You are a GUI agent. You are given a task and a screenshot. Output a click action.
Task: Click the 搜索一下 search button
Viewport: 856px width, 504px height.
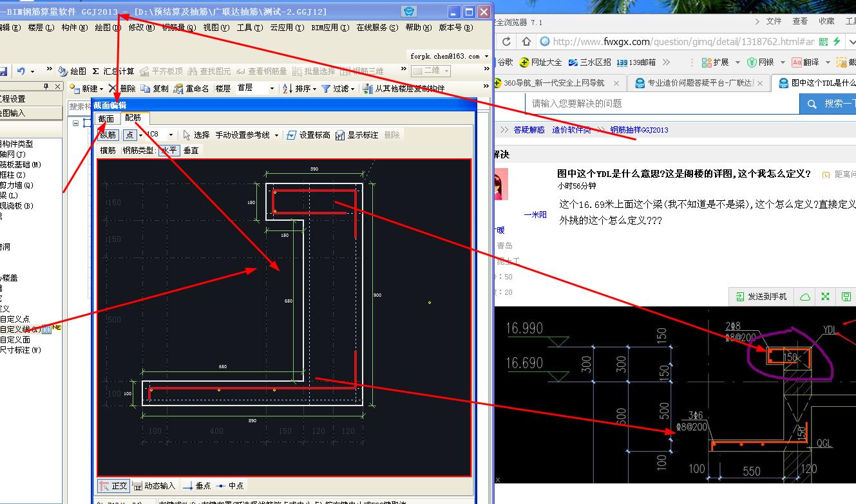[828, 104]
